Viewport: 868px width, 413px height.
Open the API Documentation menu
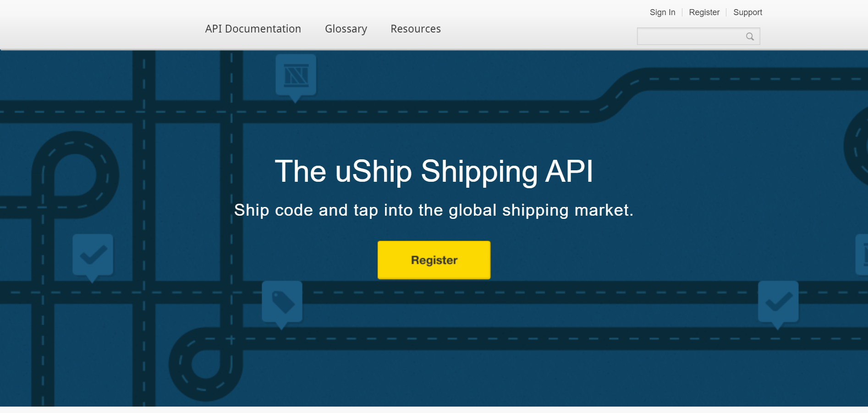pos(253,28)
